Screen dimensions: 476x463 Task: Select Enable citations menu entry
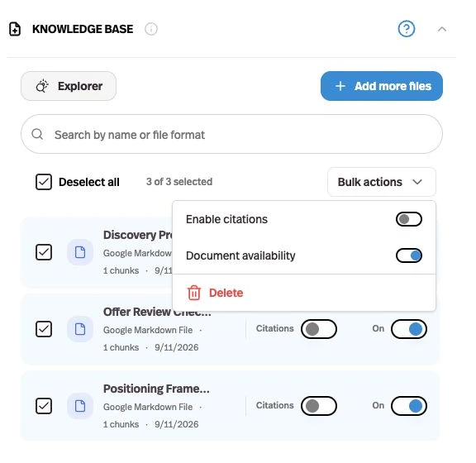click(304, 219)
